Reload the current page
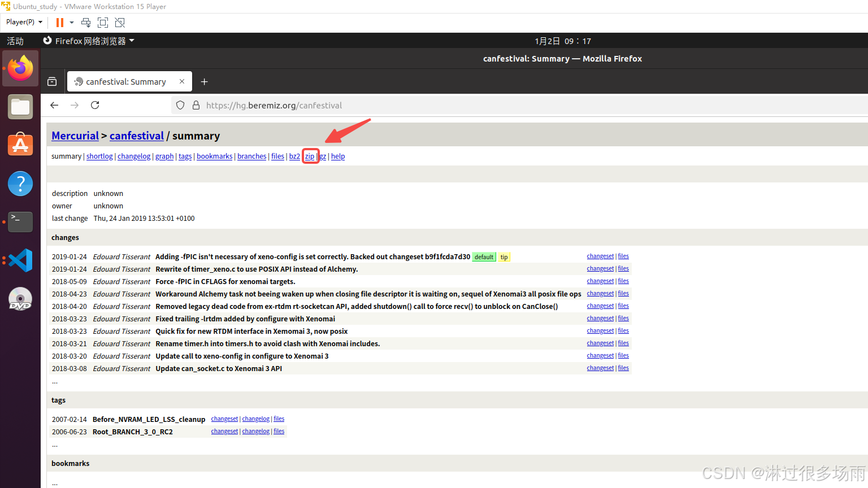 click(95, 105)
